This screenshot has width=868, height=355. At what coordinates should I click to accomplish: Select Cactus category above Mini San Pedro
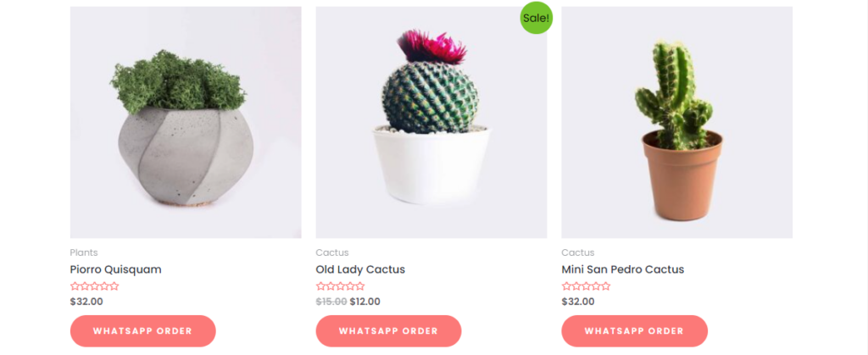(578, 252)
